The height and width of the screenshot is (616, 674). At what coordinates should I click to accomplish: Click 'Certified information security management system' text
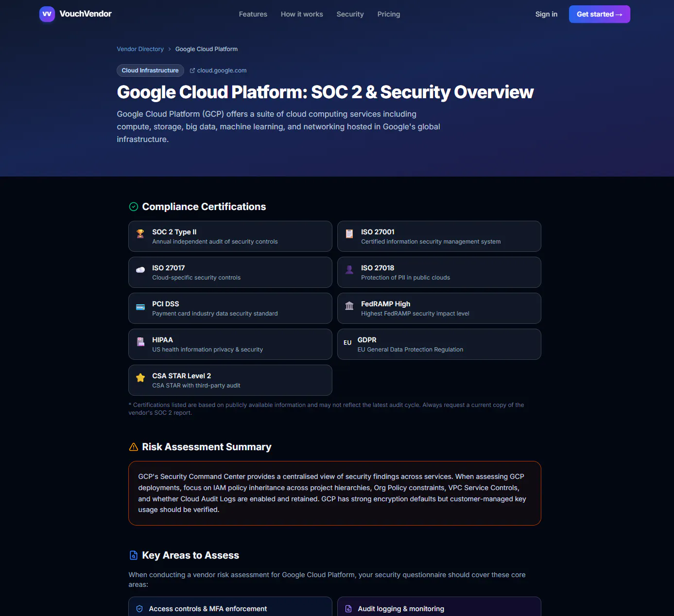coord(431,242)
